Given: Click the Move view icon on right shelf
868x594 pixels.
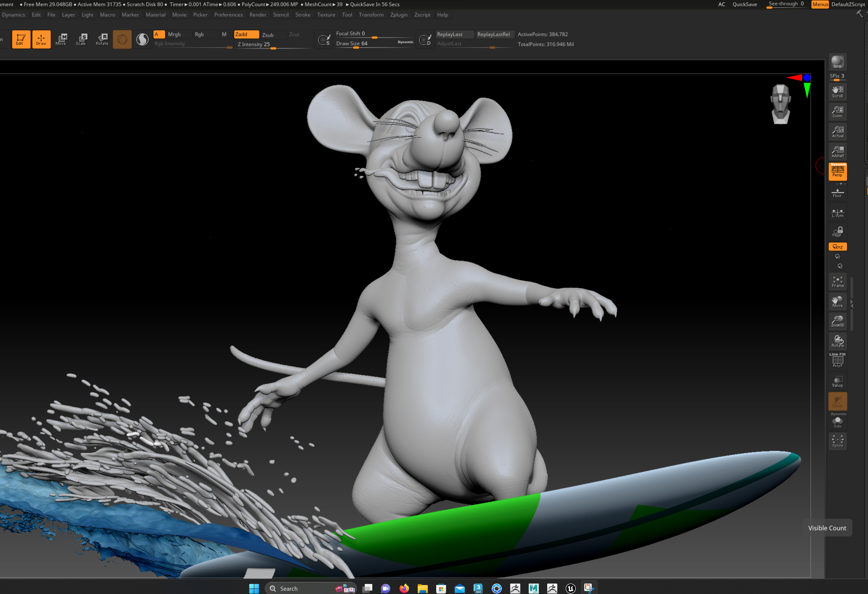Looking at the screenshot, I should click(x=837, y=302).
